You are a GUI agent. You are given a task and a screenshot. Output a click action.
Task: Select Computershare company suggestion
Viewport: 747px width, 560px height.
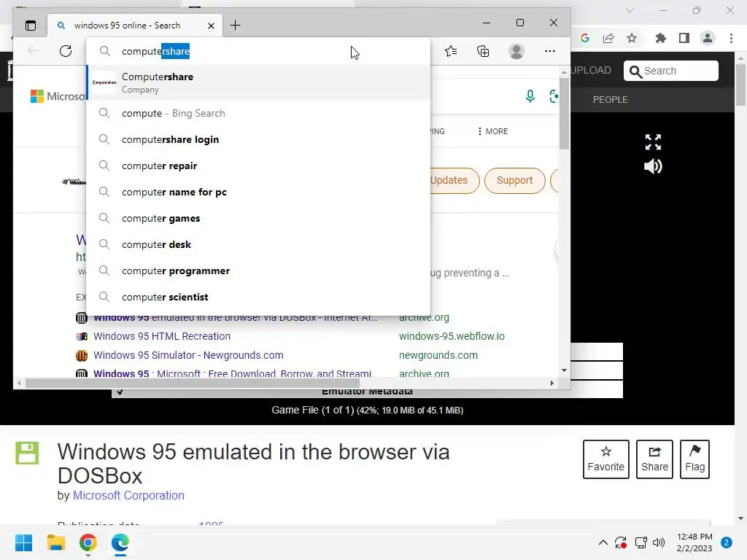(259, 82)
